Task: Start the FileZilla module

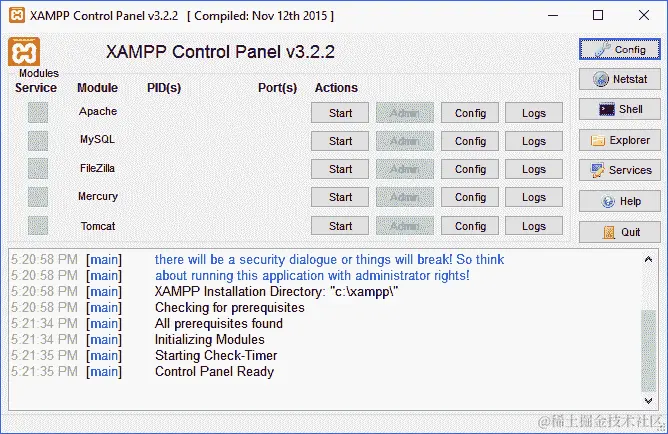Action: point(340,169)
